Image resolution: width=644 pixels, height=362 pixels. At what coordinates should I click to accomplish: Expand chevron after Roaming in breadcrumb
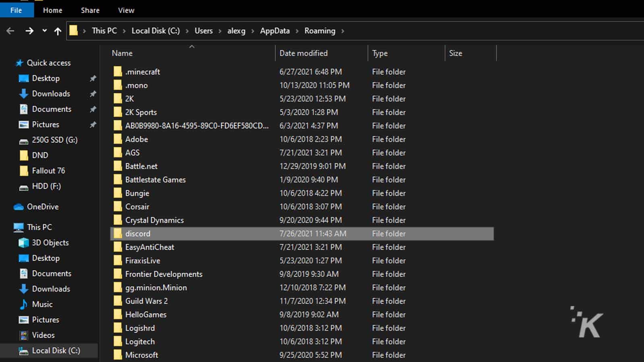click(343, 31)
